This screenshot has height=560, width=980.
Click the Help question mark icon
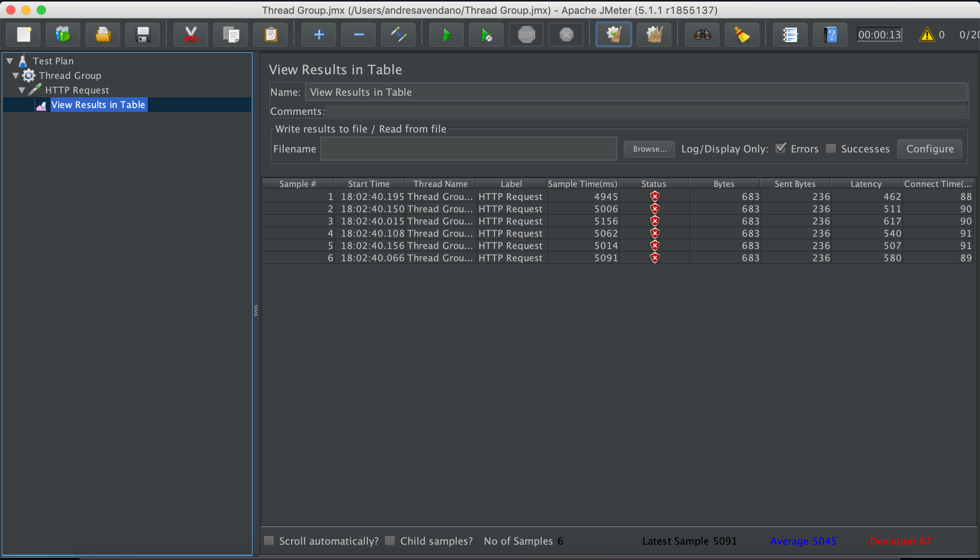(830, 34)
